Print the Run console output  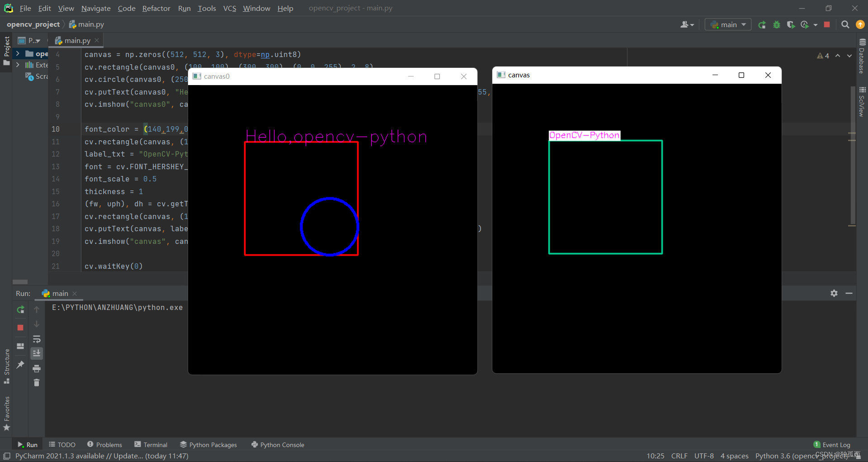pos(37,368)
